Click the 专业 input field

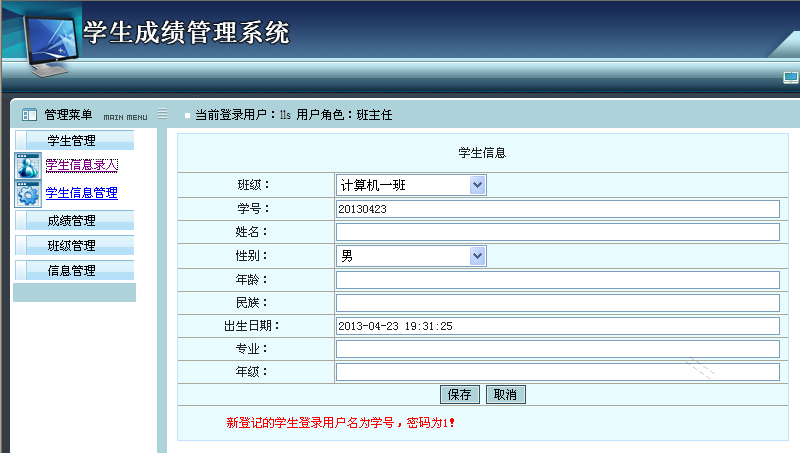pyautogui.click(x=558, y=349)
